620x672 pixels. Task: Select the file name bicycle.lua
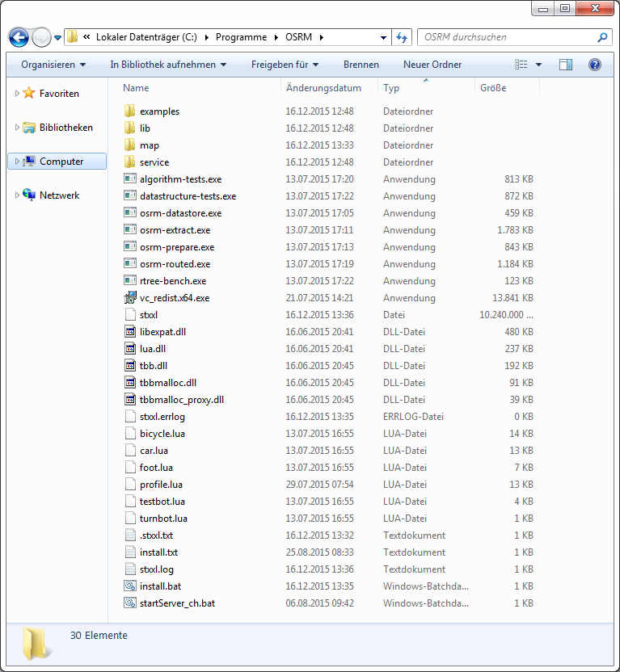point(162,434)
